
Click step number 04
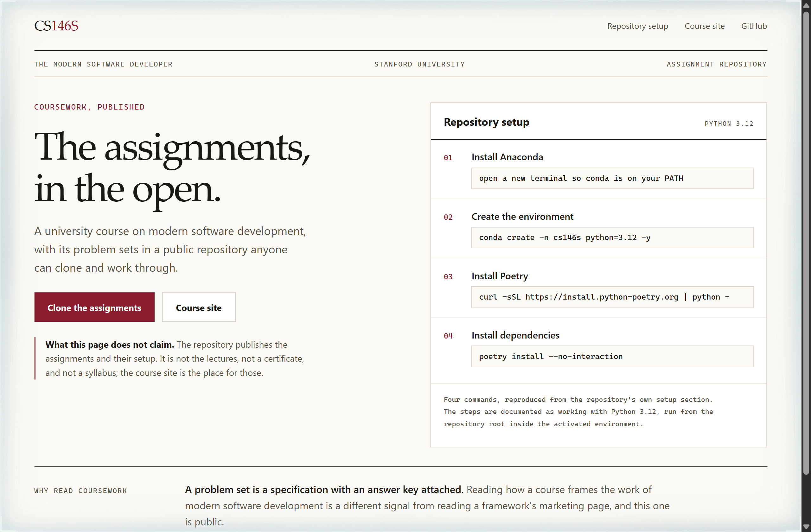pyautogui.click(x=448, y=336)
